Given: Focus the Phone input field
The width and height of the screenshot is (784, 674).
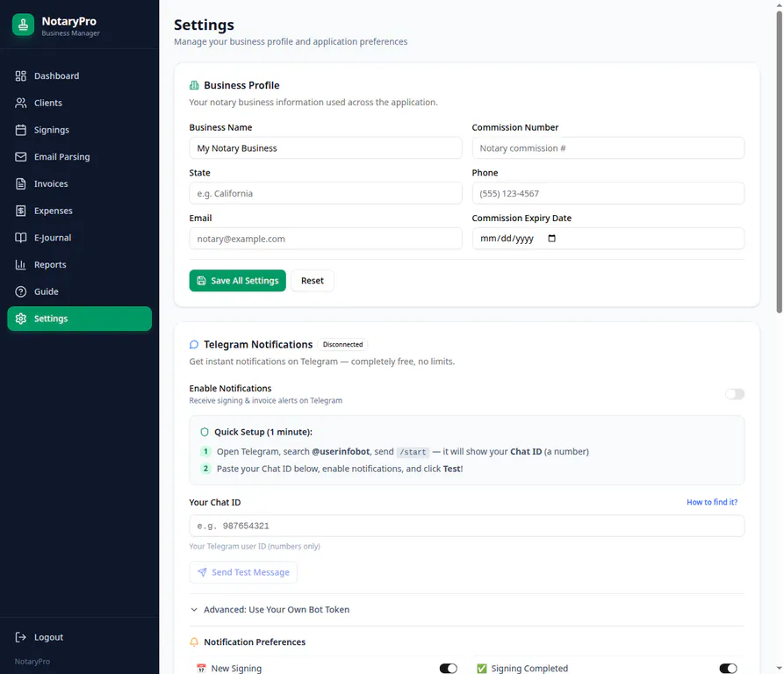Looking at the screenshot, I should pos(608,193).
